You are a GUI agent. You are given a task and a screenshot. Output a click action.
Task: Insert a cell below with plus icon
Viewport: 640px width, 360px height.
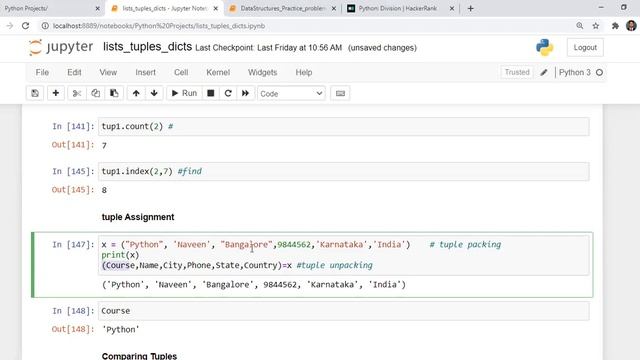point(56,93)
